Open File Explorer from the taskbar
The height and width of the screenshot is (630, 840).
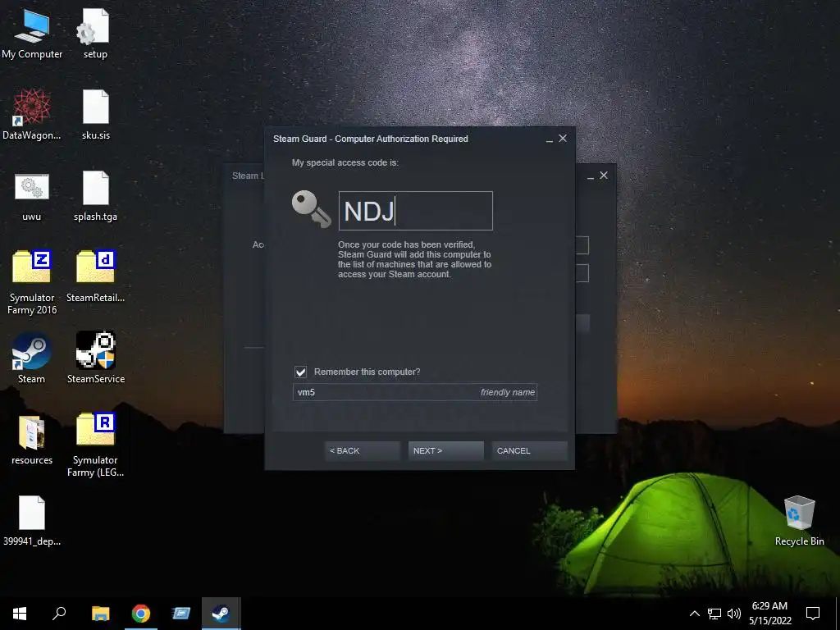pos(100,614)
